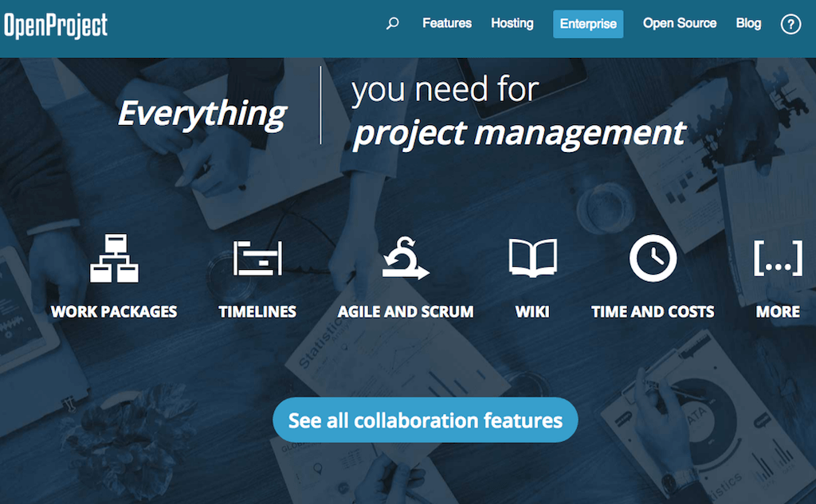The width and height of the screenshot is (816, 504).
Task: Select the Timelines chart icon
Action: 257,259
